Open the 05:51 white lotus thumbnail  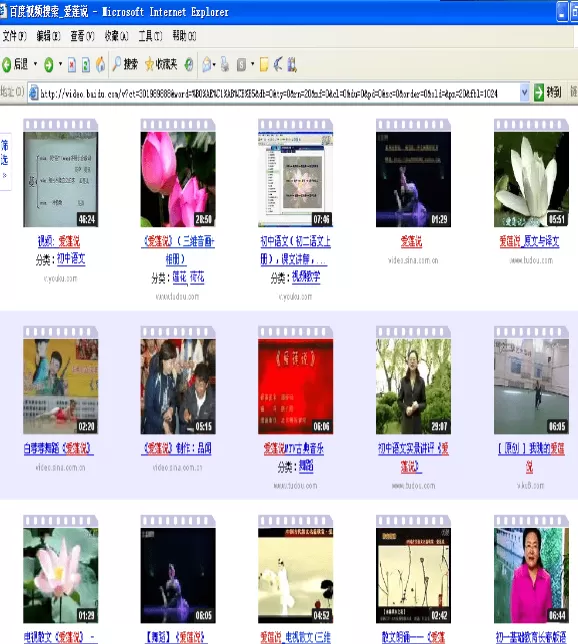(x=531, y=179)
